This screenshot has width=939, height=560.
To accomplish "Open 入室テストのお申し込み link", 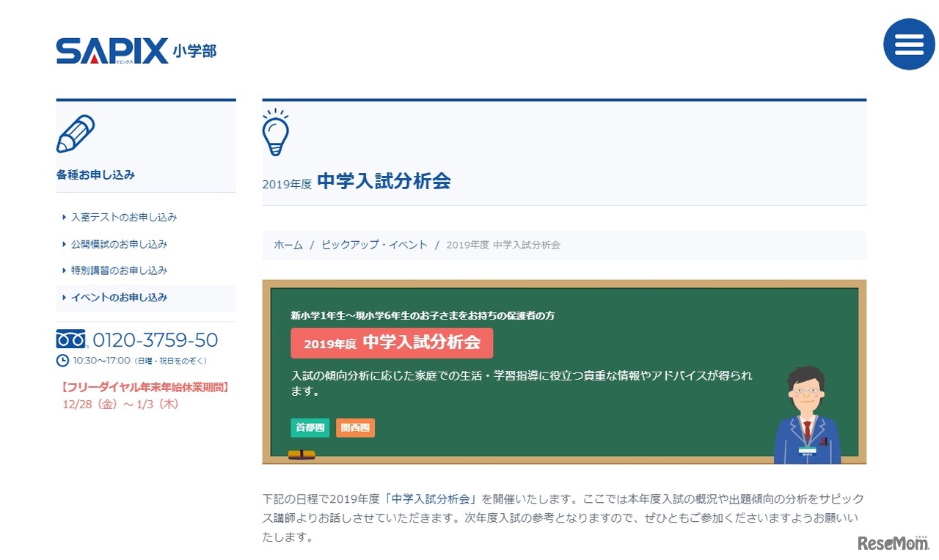I will tap(124, 218).
